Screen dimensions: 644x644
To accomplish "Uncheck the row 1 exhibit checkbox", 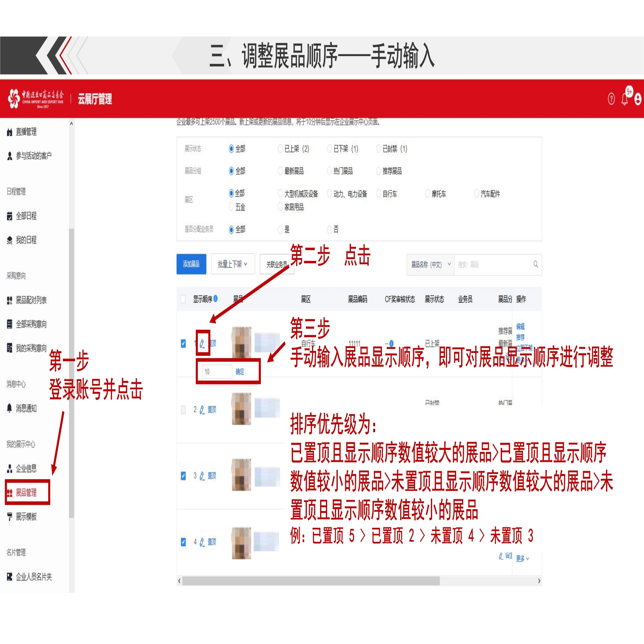I will pos(183,343).
